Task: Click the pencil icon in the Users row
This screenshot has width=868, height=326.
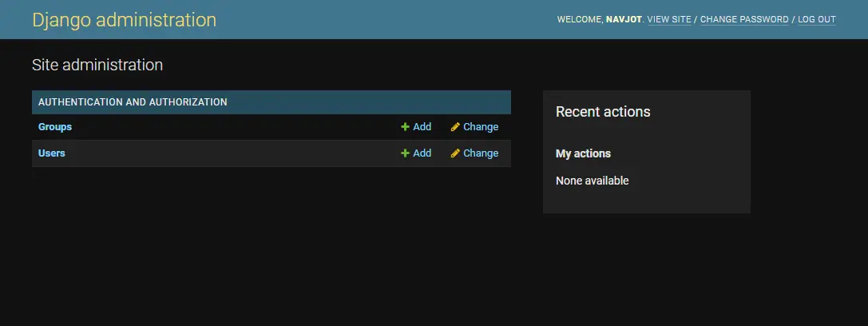Action: [x=455, y=153]
